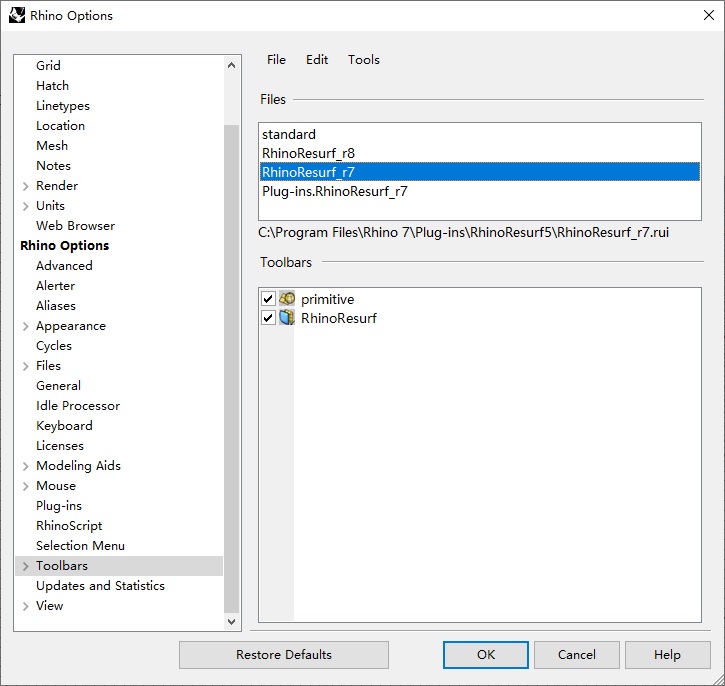
Task: Select the Rhino Options heading
Action: click(x=65, y=245)
